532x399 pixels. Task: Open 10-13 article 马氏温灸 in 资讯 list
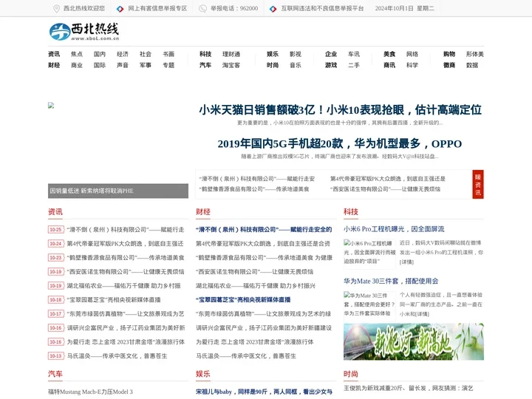click(x=117, y=356)
